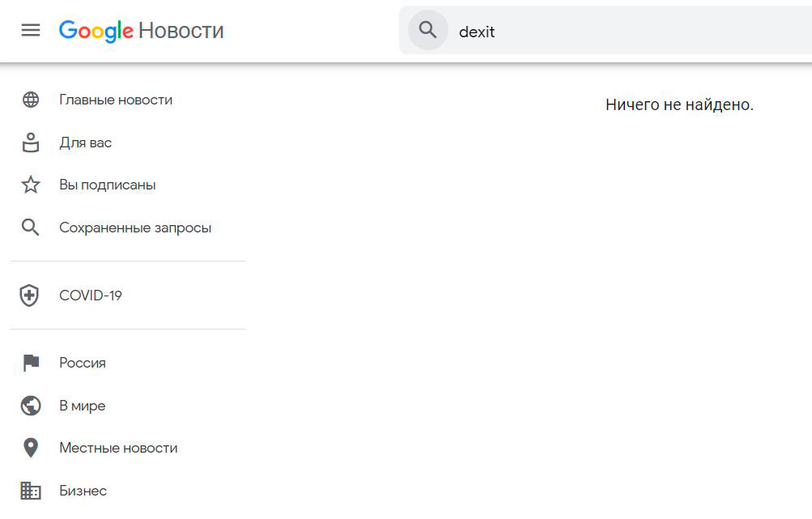Image resolution: width=812 pixels, height=519 pixels.
Task: Click the star icon for Вы подписаны
Action: click(x=31, y=185)
